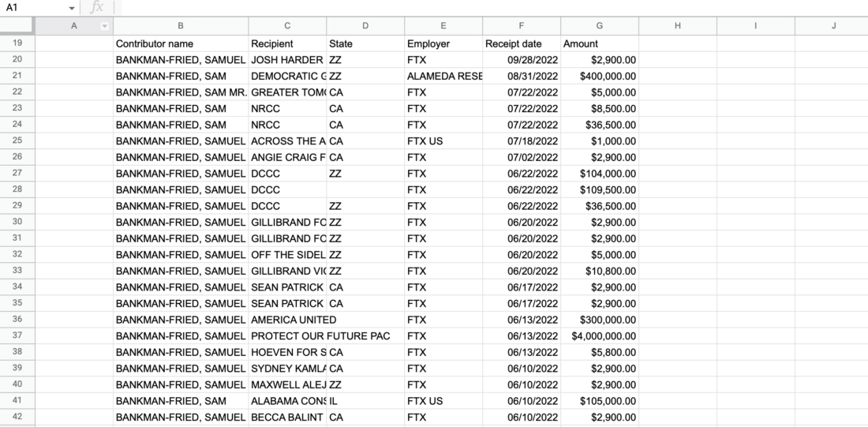The image size is (868, 427).
Task: Select the 'OFF THE SIDEL' recipient cell
Action: point(287,255)
